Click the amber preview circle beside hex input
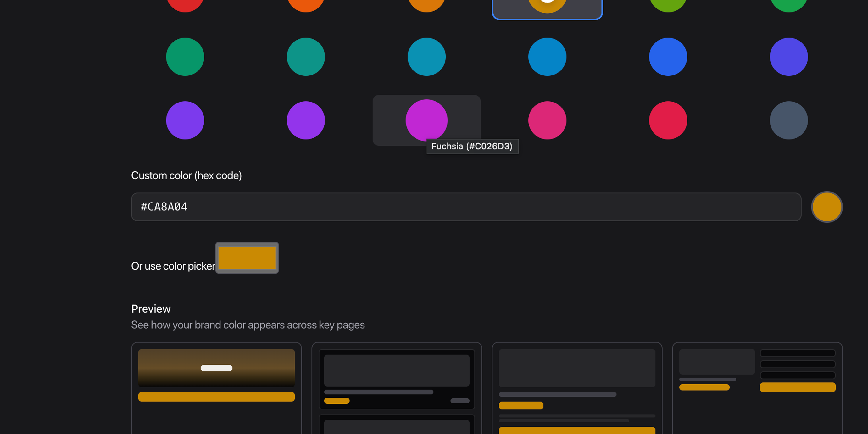Image resolution: width=868 pixels, height=434 pixels. [826, 207]
